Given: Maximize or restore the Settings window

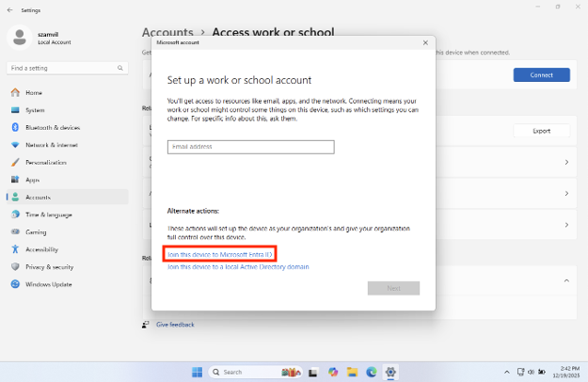Looking at the screenshot, I should click(558, 7).
